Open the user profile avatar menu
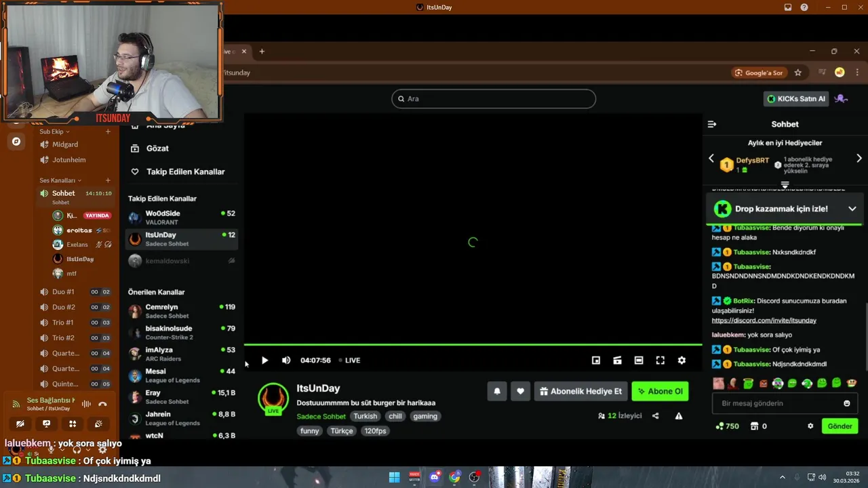868x488 pixels. 842,99
